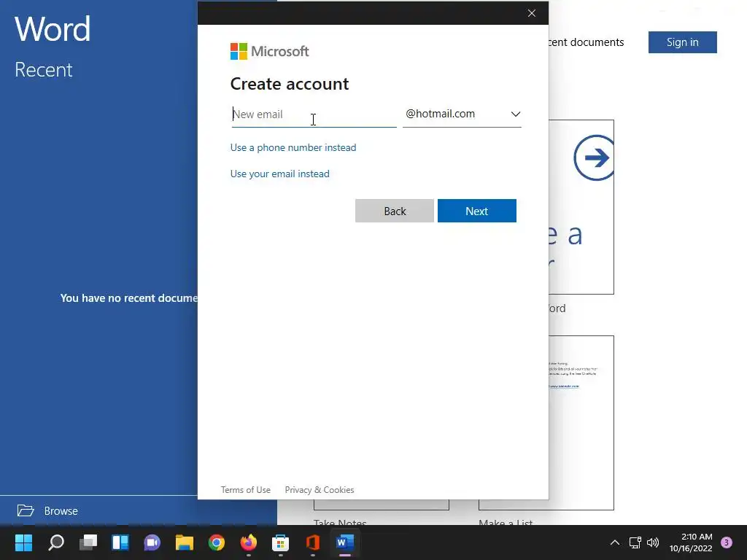747x560 pixels.
Task: Click the tour arrow template thumbnail in Word
Action: [x=581, y=207]
